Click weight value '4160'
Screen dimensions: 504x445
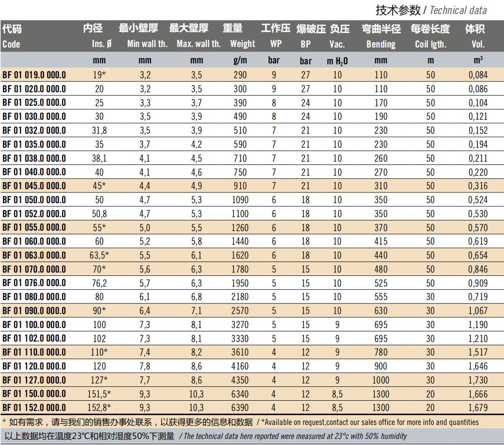click(x=240, y=366)
